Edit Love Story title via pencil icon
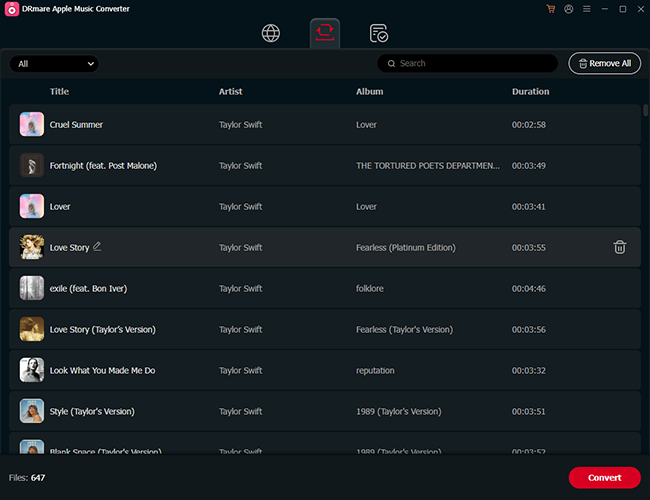 (97, 246)
